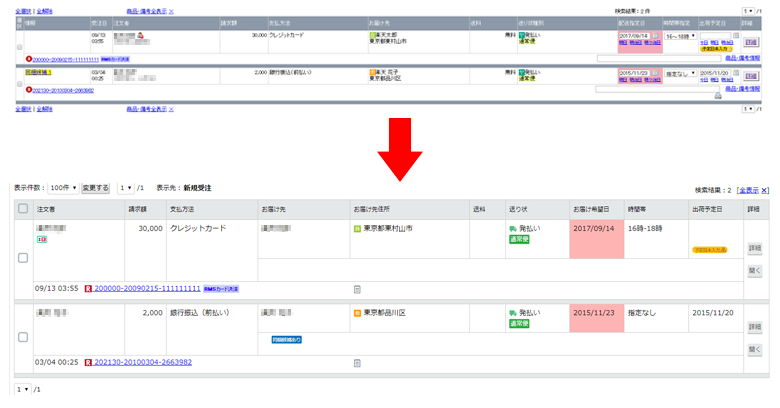Click the 詳細 button for the first order

pos(755,248)
